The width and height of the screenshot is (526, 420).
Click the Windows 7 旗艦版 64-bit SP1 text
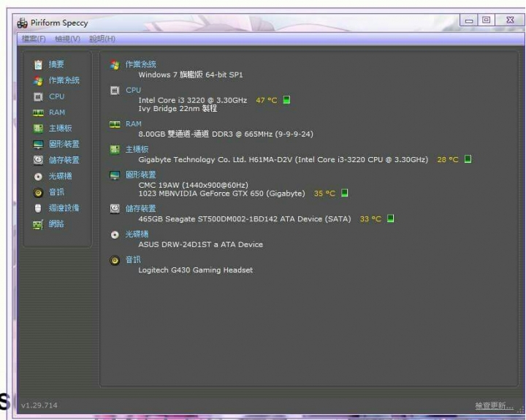[191, 75]
